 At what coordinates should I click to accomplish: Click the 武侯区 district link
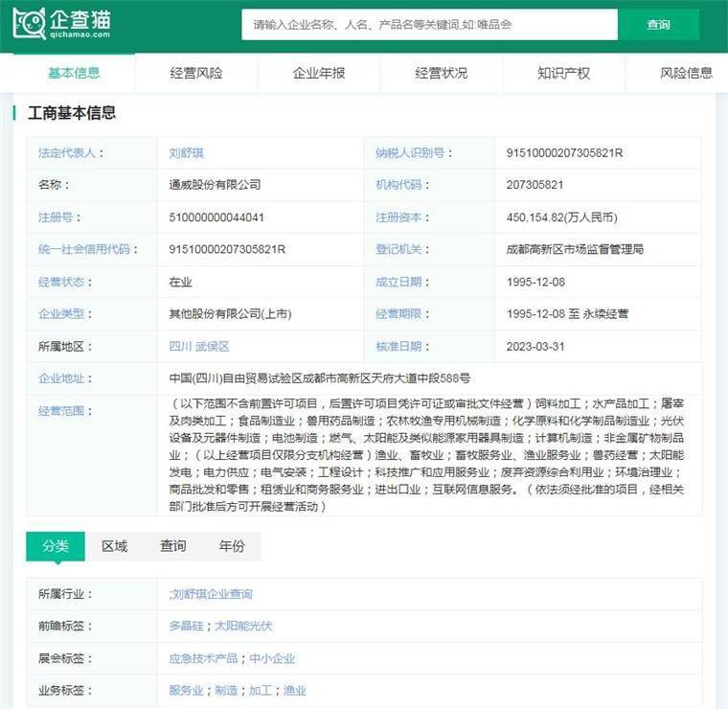click(213, 347)
